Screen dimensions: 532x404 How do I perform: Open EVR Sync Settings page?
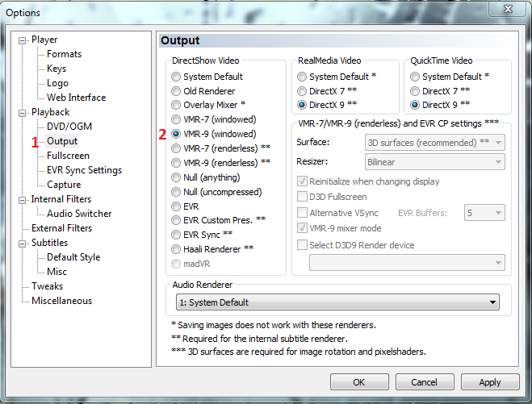click(84, 170)
